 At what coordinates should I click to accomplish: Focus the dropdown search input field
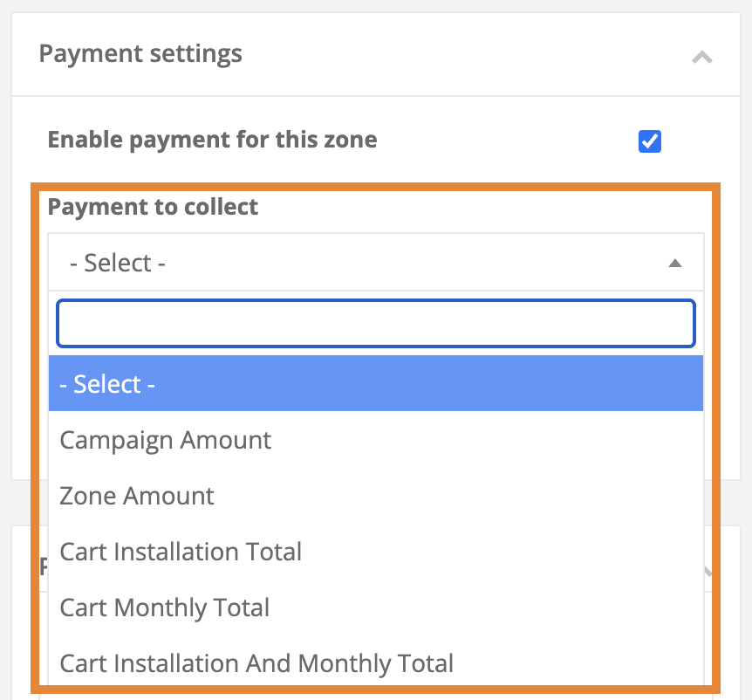pyautogui.click(x=375, y=325)
